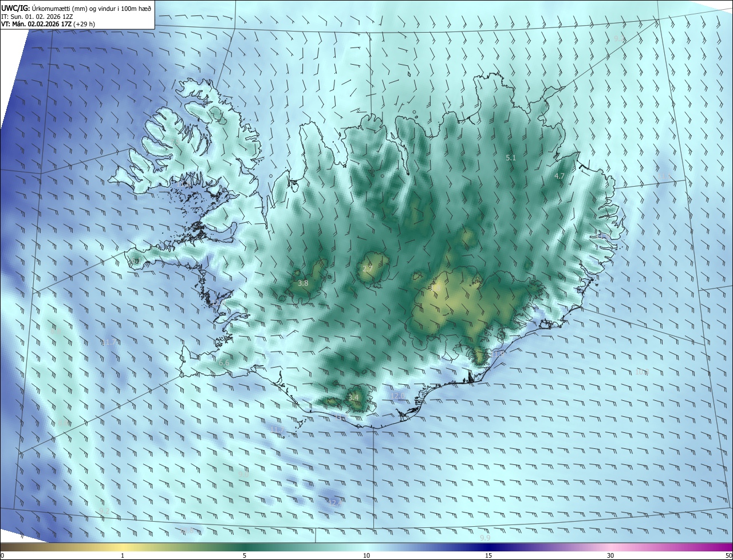Click the 5.1 value label on the map
733x560 pixels.
[x=511, y=157]
